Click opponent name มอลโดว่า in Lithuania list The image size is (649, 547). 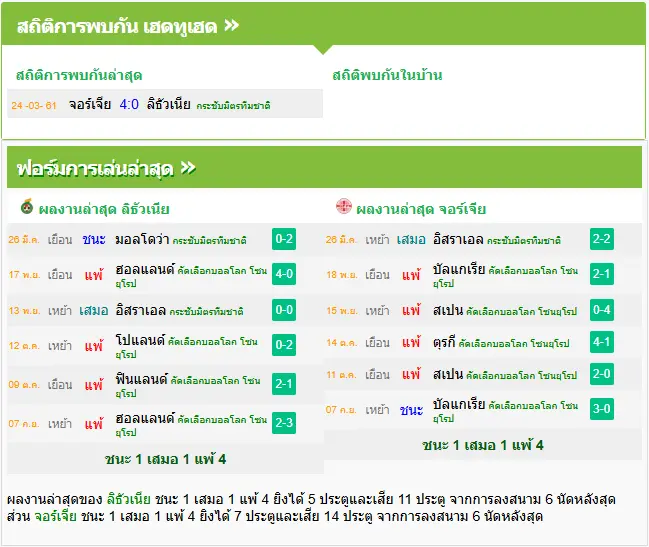(142, 240)
